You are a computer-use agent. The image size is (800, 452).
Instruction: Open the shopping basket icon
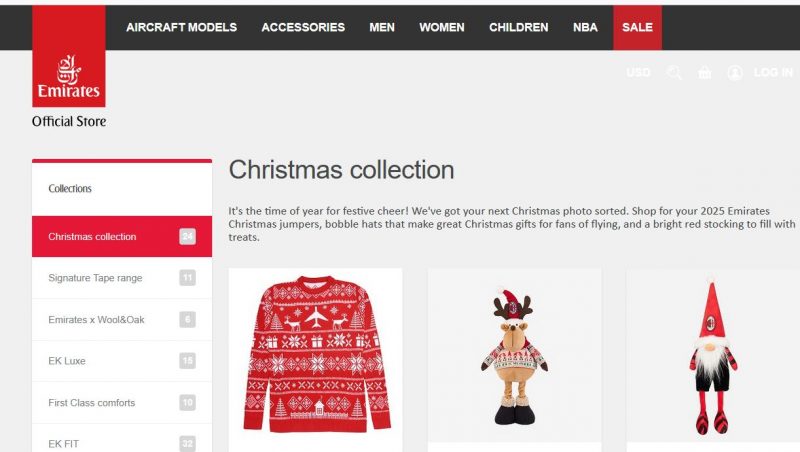pyautogui.click(x=705, y=73)
